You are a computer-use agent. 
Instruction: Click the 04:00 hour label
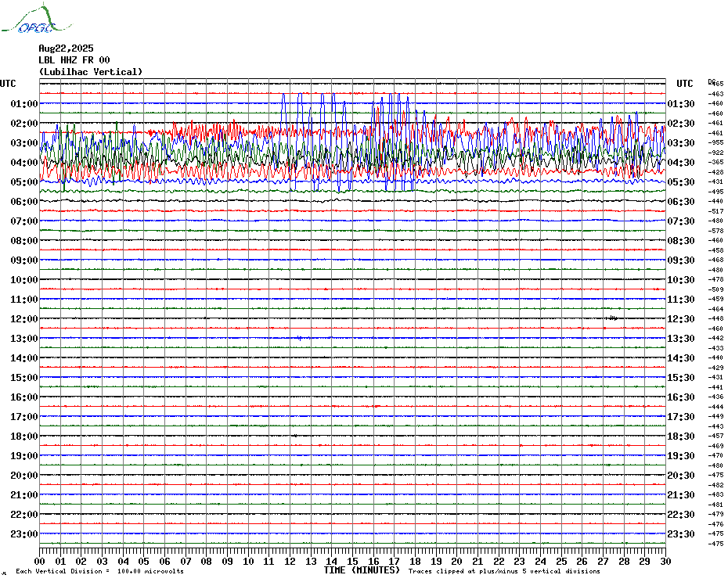click(24, 162)
